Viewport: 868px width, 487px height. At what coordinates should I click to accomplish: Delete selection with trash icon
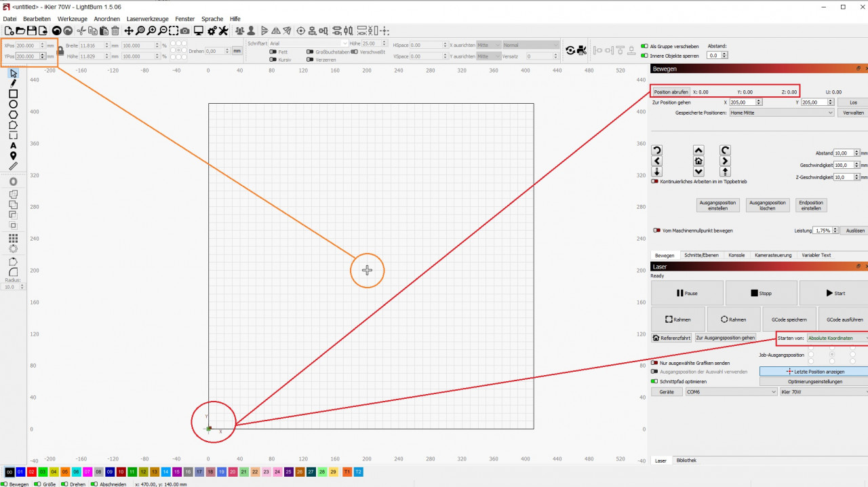[x=115, y=31]
